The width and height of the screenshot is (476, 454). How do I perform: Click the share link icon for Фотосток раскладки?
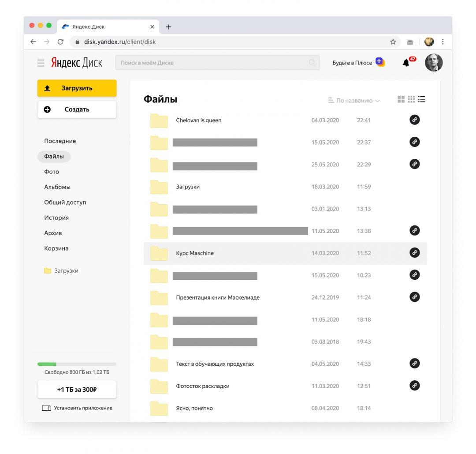pos(414,385)
